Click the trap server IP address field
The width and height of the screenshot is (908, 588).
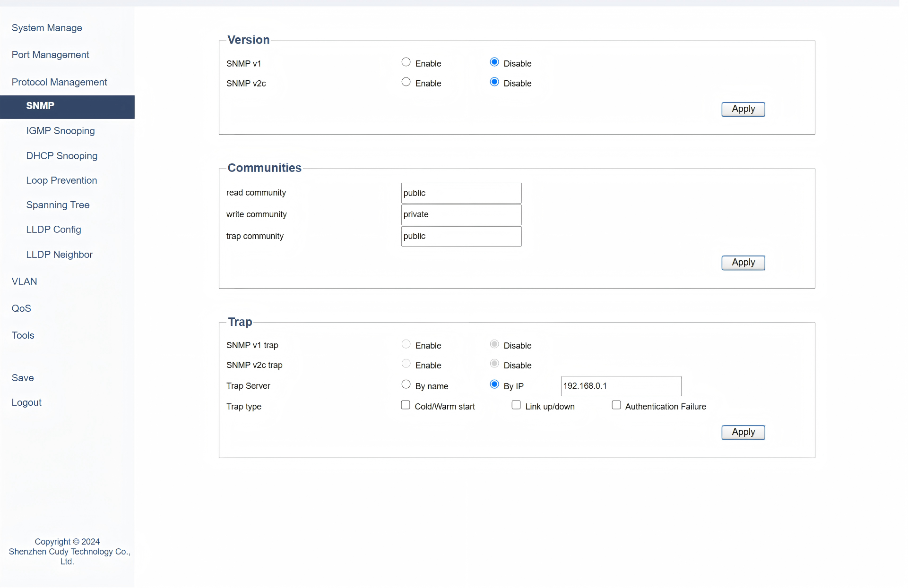tap(621, 386)
